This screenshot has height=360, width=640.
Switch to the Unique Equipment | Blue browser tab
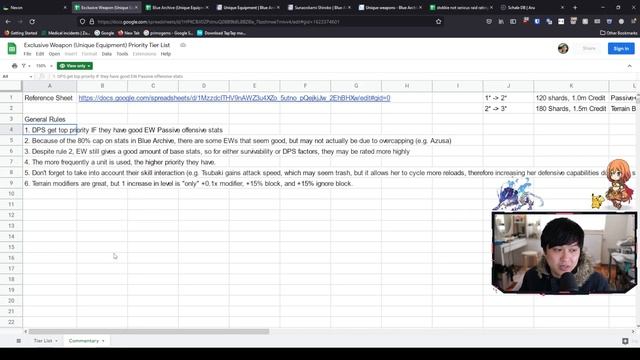(248, 7)
